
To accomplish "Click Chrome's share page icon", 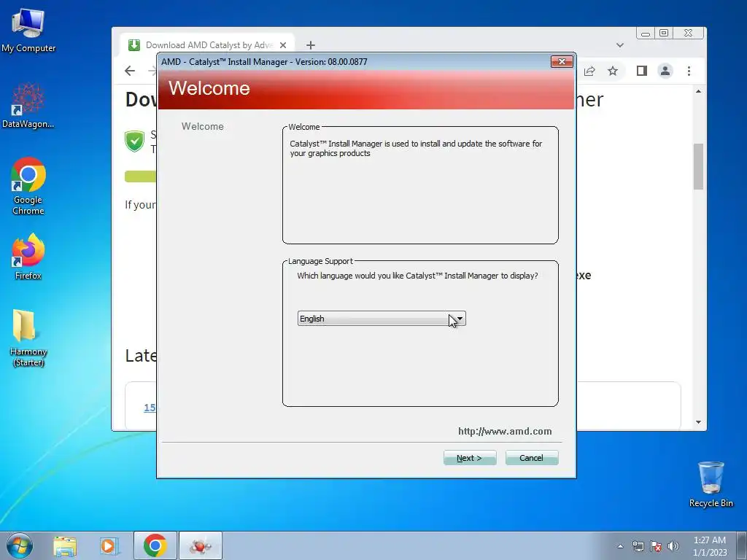I will point(589,71).
